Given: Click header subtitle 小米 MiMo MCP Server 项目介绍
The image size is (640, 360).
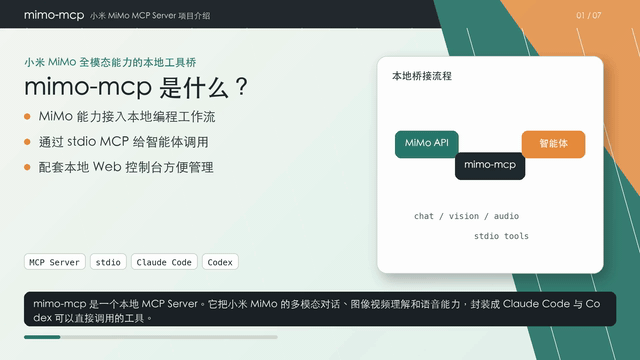Looking at the screenshot, I should 150,16.
